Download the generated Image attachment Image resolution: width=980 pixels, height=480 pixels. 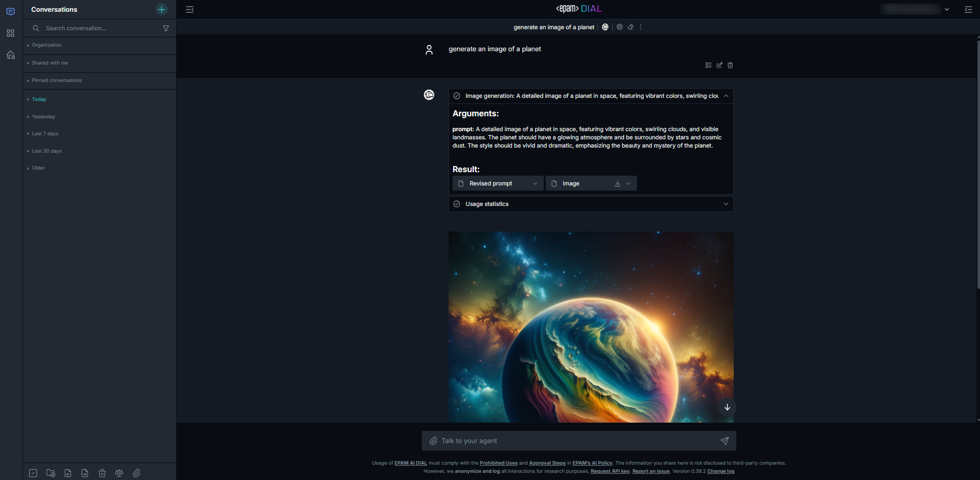[617, 183]
